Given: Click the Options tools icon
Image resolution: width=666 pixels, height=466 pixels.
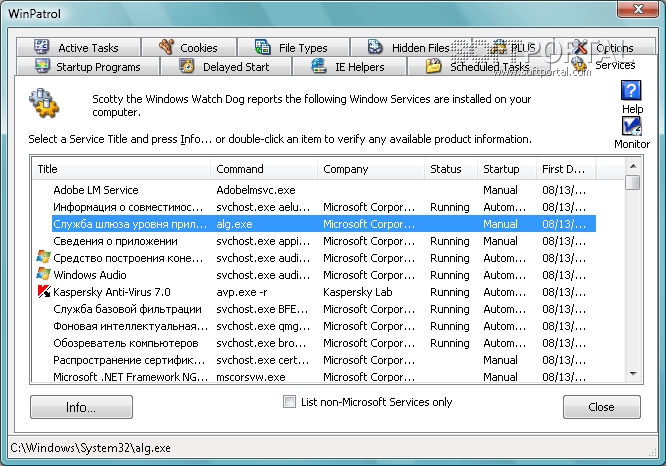Looking at the screenshot, I should [x=579, y=47].
